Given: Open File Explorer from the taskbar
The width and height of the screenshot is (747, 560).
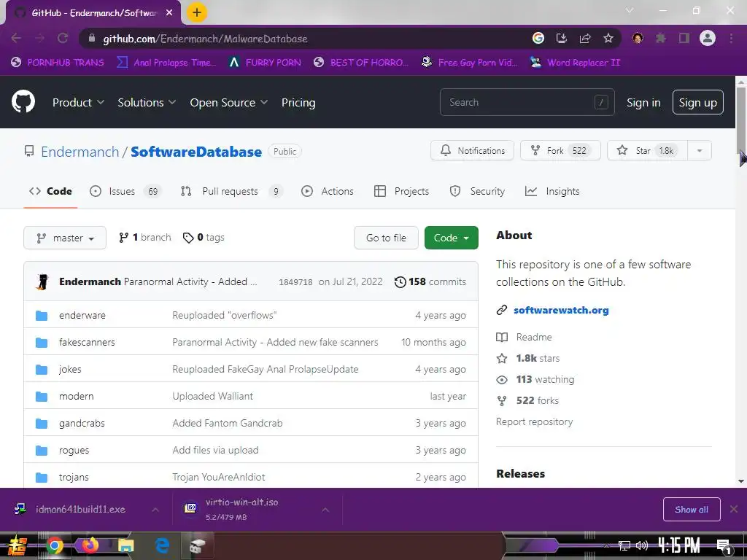Looking at the screenshot, I should pos(125,545).
